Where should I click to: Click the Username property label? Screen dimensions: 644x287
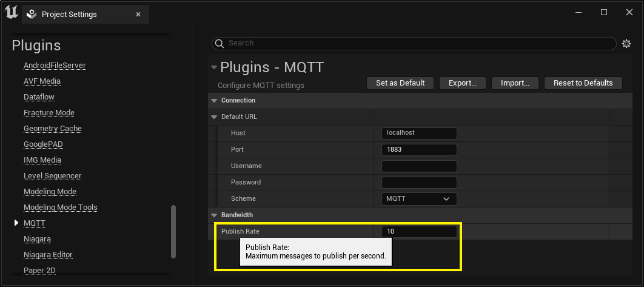point(246,166)
